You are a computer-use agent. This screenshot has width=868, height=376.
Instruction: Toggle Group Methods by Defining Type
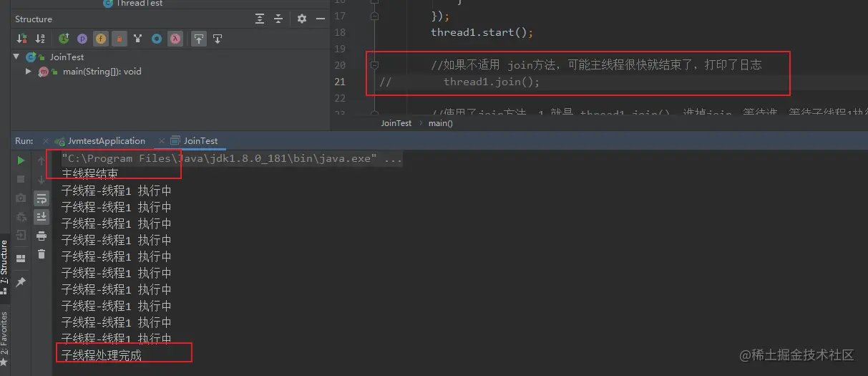[x=138, y=39]
